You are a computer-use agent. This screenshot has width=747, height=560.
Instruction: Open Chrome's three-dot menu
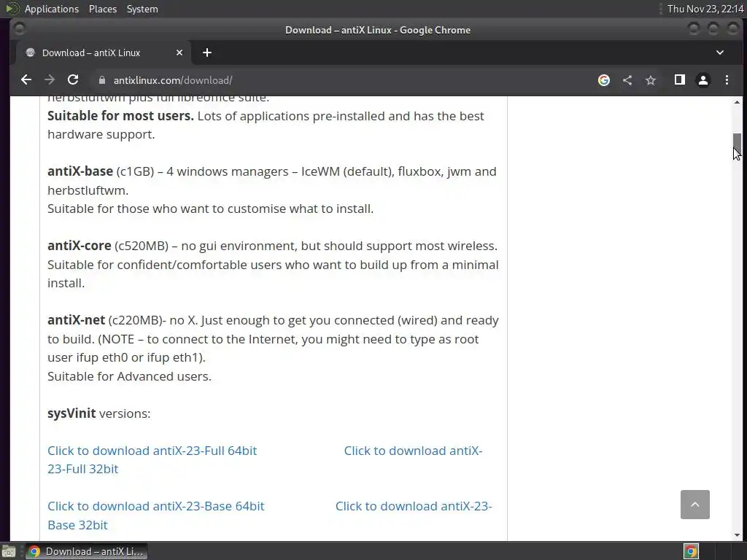727,80
